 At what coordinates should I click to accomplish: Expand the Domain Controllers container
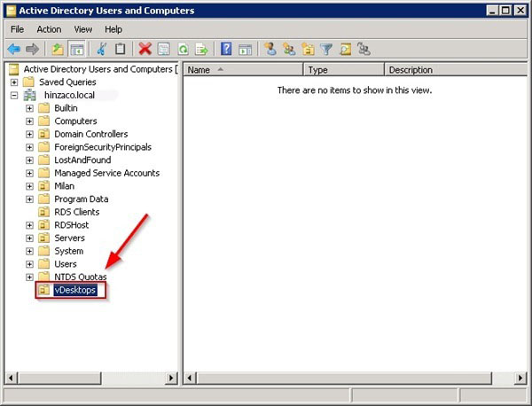click(29, 134)
